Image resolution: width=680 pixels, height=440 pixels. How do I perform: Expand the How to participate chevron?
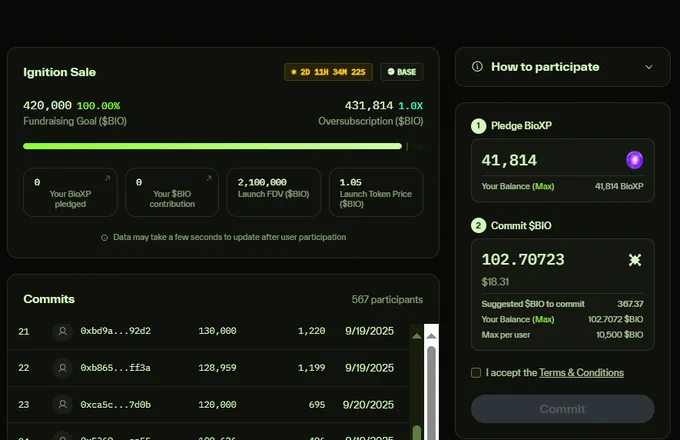[x=649, y=67]
